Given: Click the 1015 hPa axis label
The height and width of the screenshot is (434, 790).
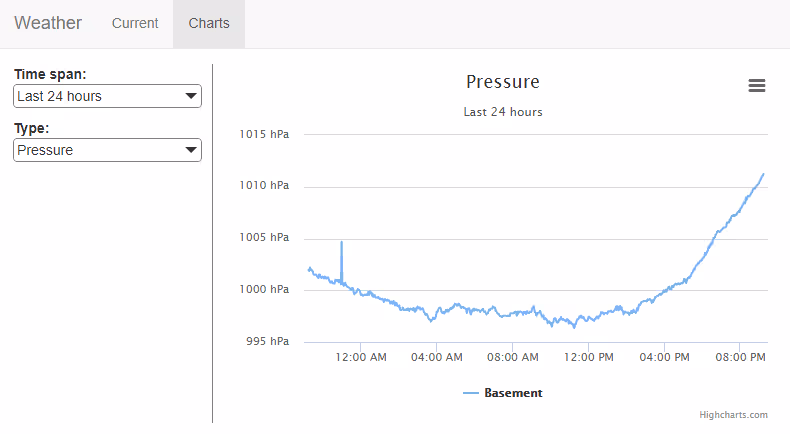Looking at the screenshot, I should coord(264,134).
